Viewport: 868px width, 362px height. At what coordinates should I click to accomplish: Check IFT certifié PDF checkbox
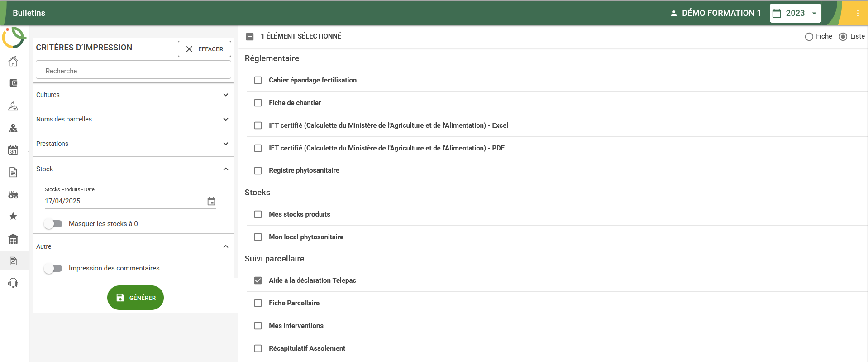[x=258, y=148]
